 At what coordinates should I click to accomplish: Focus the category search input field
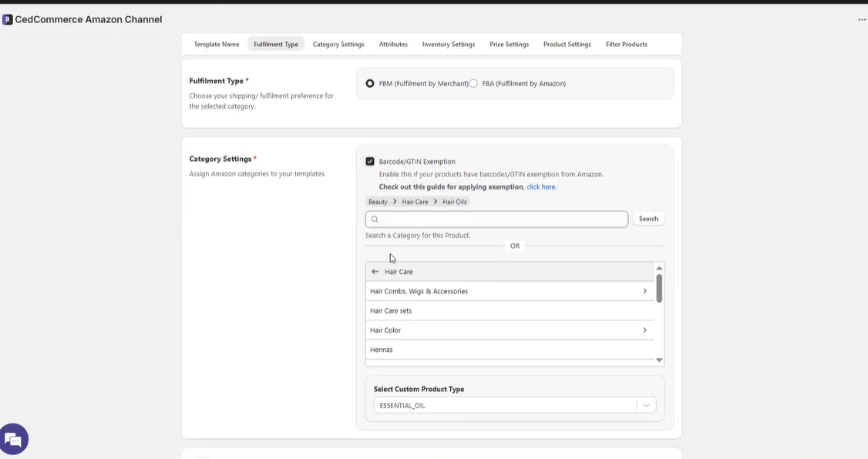pos(496,219)
